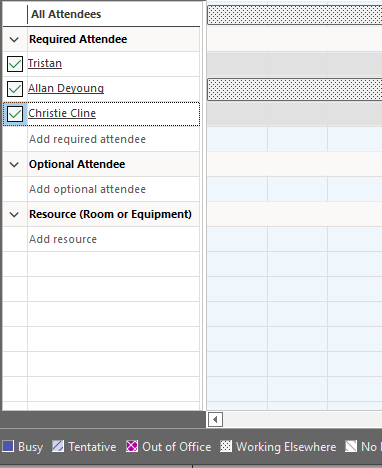This screenshot has height=468, width=382.
Task: Open Allan Deyoung's contact link
Action: [66, 88]
